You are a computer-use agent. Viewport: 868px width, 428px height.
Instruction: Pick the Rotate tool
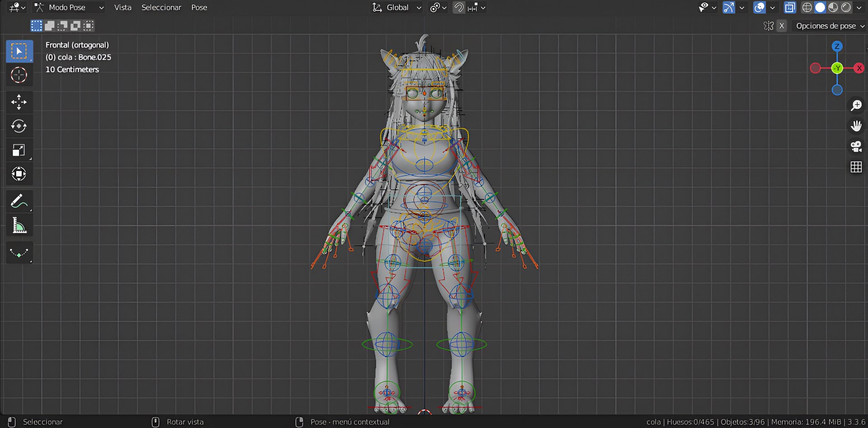[19, 126]
